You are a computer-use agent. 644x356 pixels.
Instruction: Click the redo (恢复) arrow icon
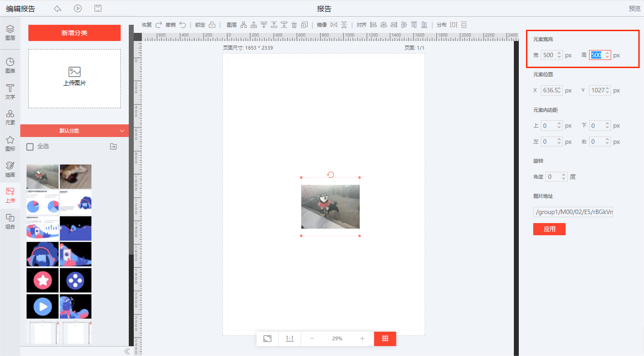[x=158, y=25]
